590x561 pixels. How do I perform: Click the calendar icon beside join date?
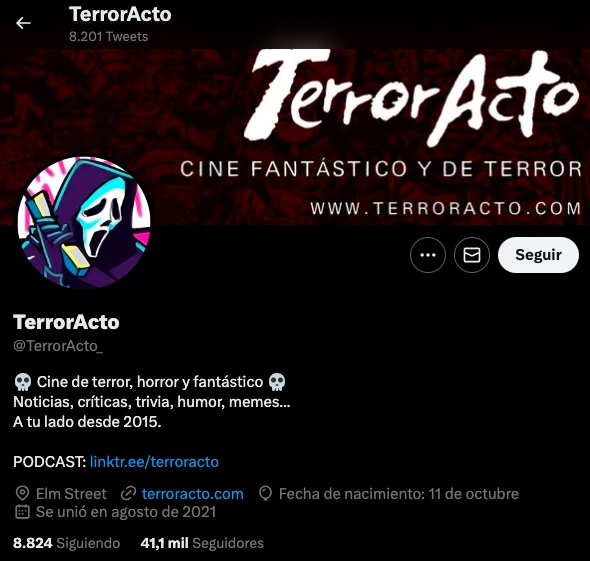point(22,512)
